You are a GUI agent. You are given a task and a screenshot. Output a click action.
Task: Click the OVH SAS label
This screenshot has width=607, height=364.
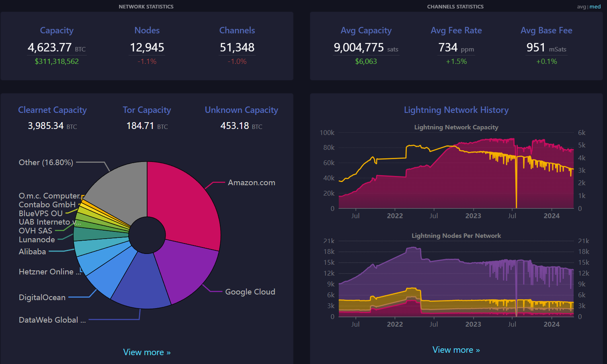coord(35,231)
